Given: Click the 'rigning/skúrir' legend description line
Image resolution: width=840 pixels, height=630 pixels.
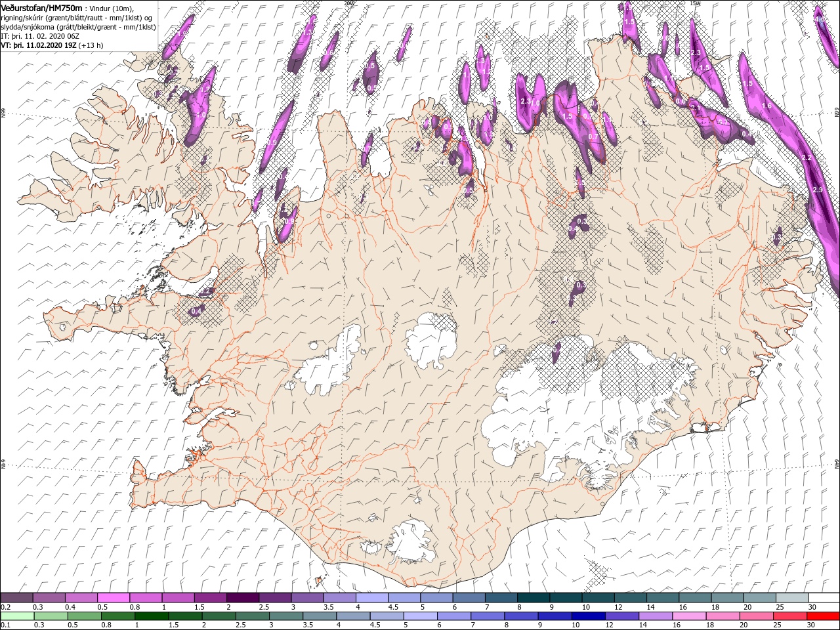Looking at the screenshot, I should click(x=77, y=18).
